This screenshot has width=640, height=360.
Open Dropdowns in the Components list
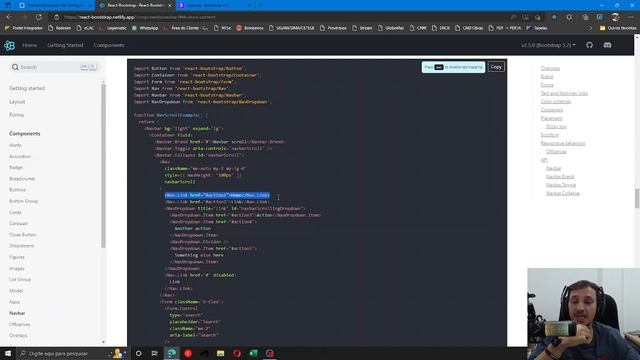pyautogui.click(x=21, y=246)
